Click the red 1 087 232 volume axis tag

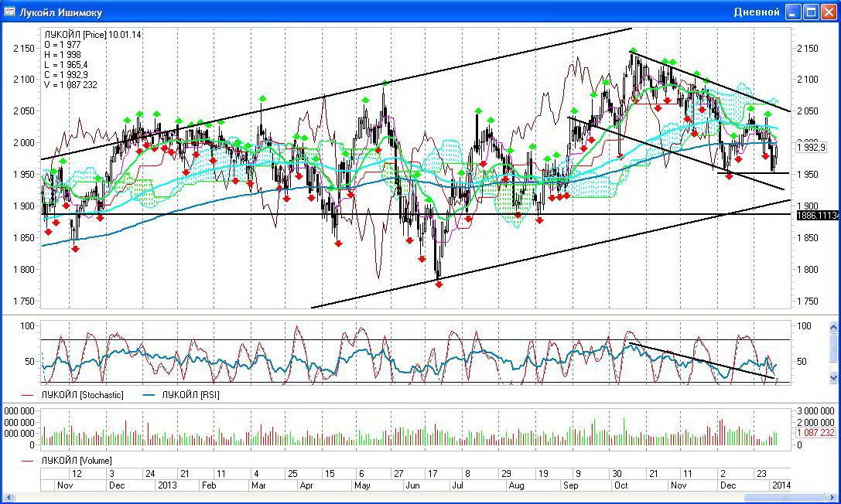(x=815, y=433)
